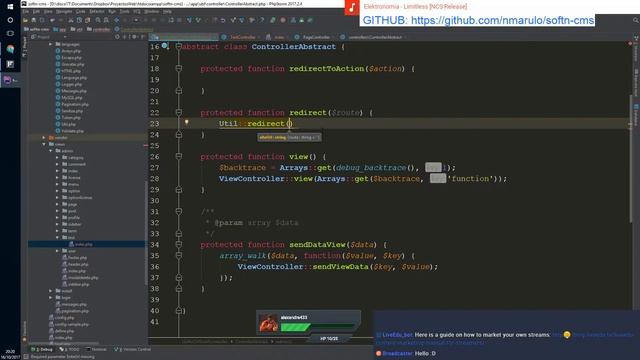The width and height of the screenshot is (640, 360).
Task: Open the Terminal tool window button
Action: coord(96,349)
